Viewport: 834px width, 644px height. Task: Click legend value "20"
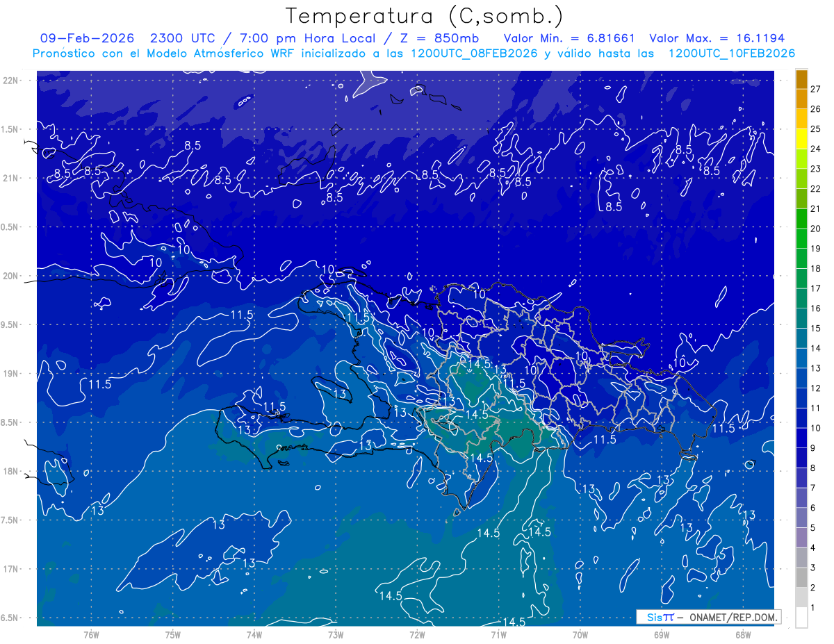coord(815,229)
